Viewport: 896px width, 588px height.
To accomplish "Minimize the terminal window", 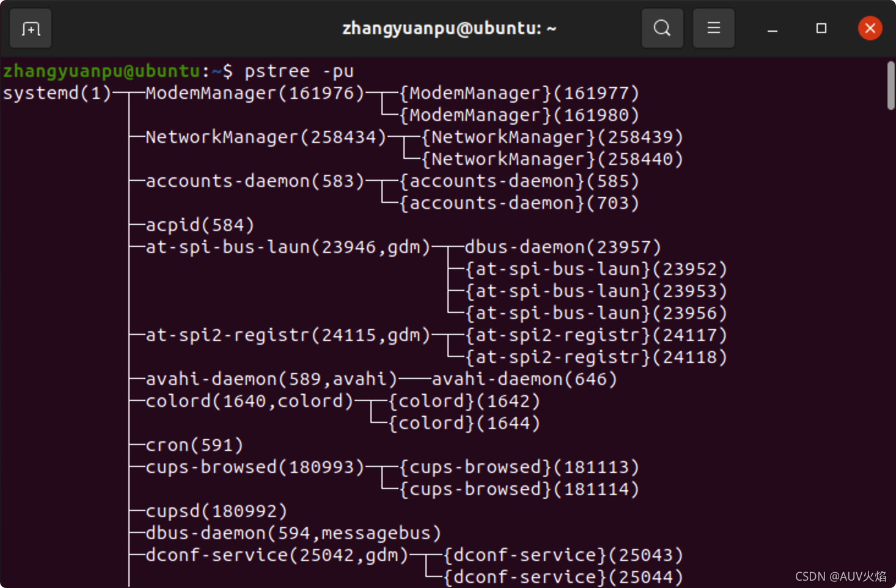I will [772, 29].
